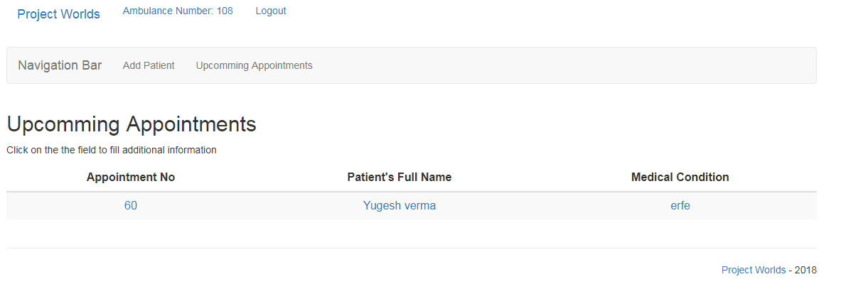The height and width of the screenshot is (289, 868).
Task: Click the instruction text about filling additional information
Action: tap(112, 150)
